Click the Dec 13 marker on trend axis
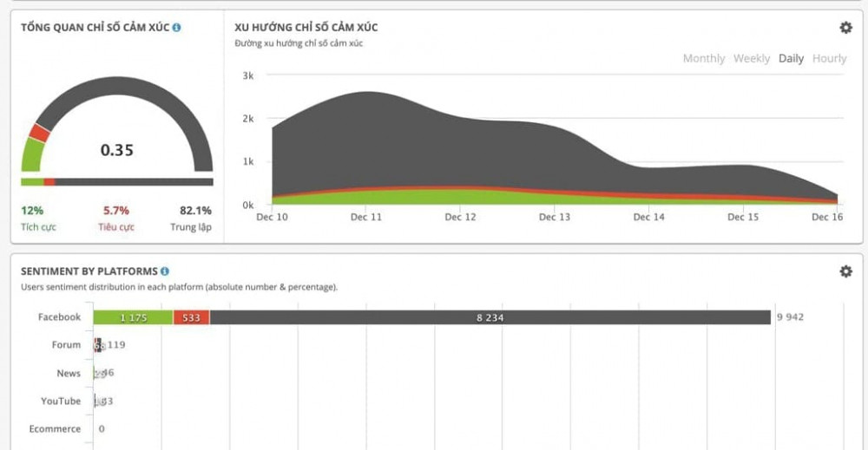Viewport: 868px width, 450px height. (x=554, y=217)
